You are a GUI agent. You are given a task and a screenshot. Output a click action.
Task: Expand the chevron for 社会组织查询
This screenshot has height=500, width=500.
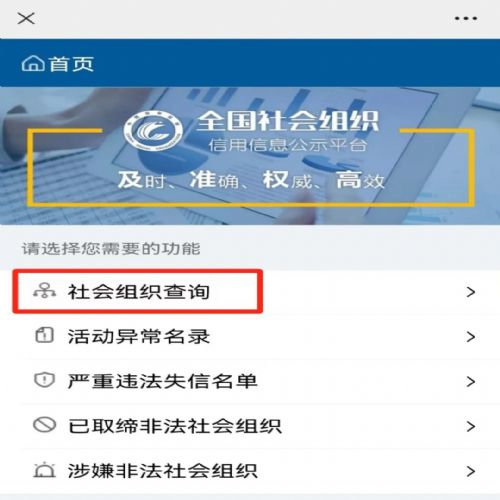(471, 292)
